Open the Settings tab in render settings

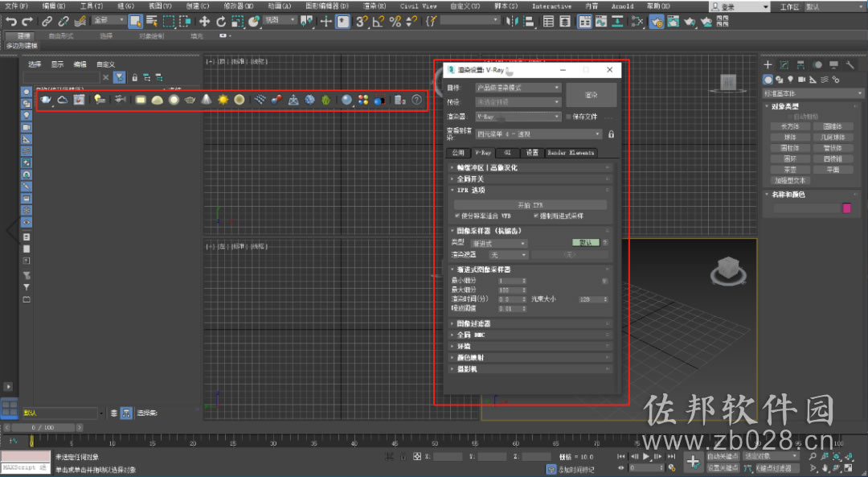[x=532, y=152]
